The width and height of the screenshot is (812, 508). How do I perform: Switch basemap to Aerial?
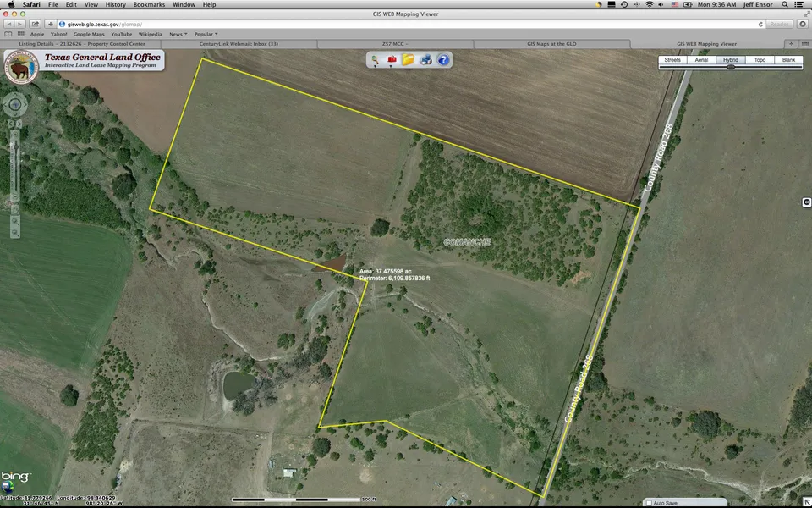click(701, 60)
